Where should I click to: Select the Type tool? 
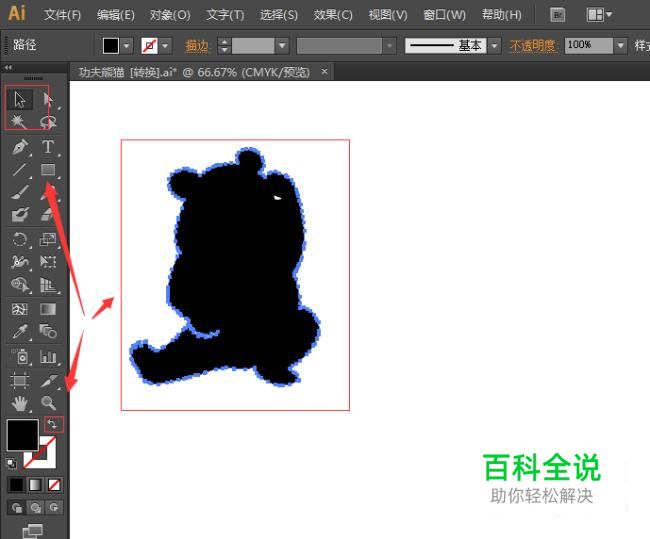[x=48, y=146]
